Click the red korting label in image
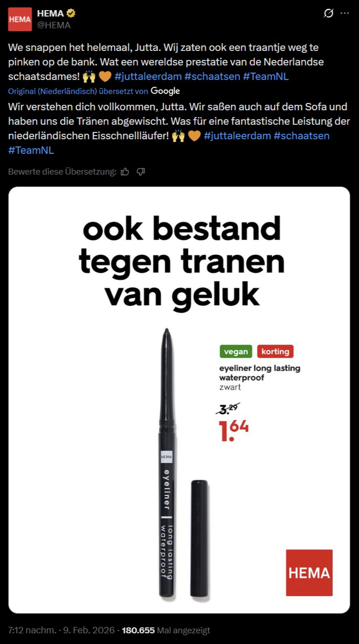Viewport: 359px width, 644px height. (x=275, y=351)
